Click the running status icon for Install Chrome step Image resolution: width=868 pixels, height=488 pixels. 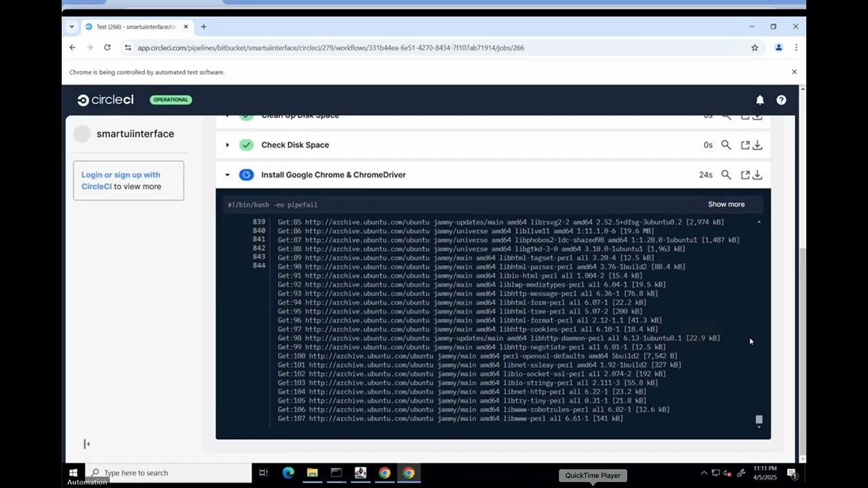[246, 175]
